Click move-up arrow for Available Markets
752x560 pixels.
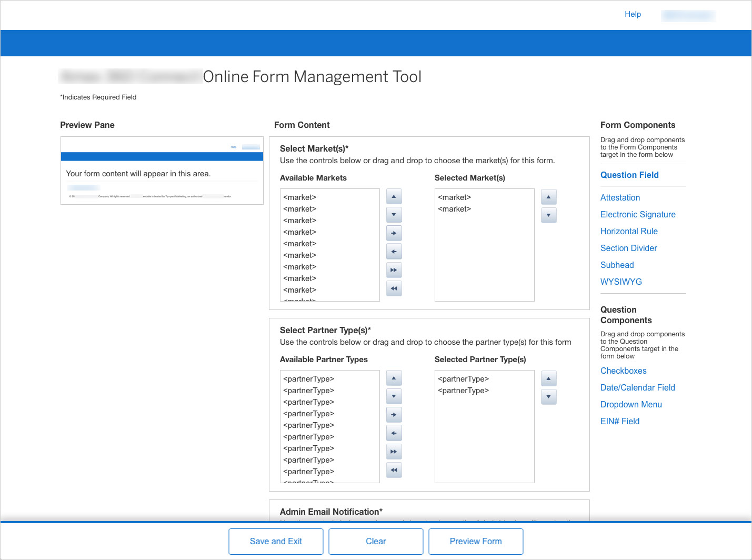[x=394, y=197]
